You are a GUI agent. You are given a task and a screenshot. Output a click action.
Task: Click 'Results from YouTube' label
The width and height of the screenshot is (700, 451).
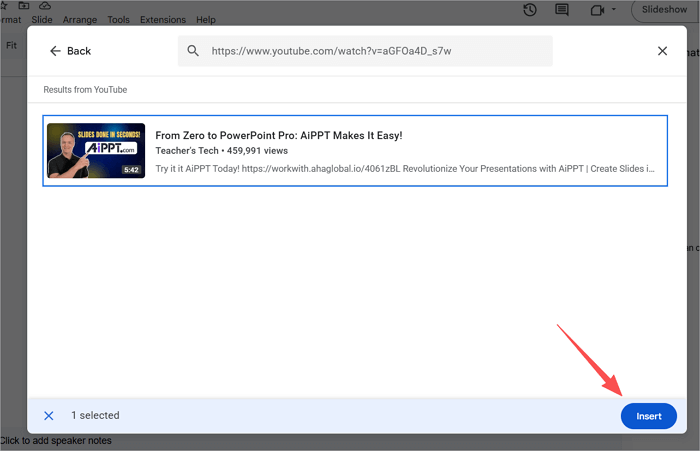pyautogui.click(x=85, y=90)
